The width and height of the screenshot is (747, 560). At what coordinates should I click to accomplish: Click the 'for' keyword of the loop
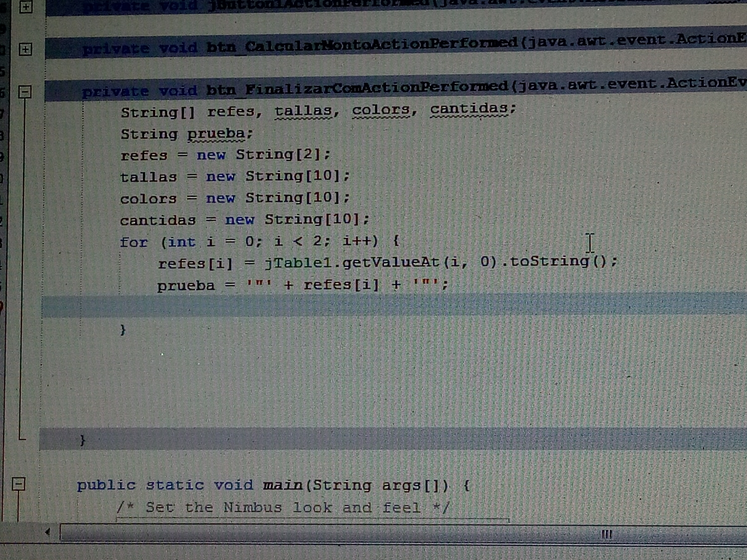click(133, 242)
